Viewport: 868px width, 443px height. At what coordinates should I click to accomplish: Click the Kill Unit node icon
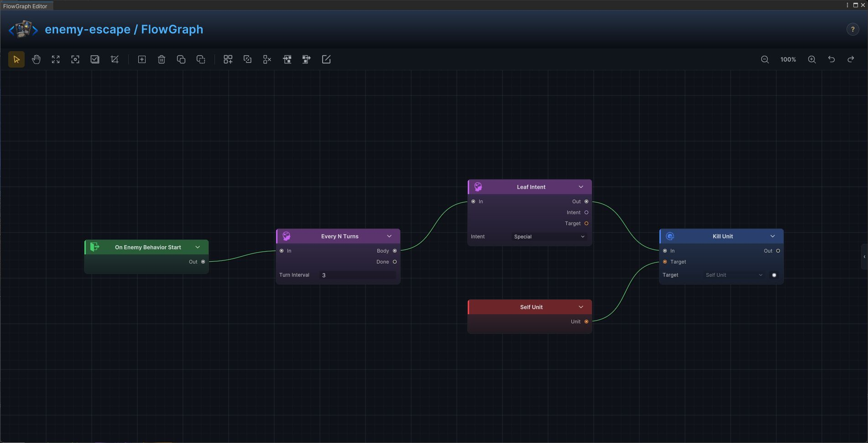click(x=670, y=236)
